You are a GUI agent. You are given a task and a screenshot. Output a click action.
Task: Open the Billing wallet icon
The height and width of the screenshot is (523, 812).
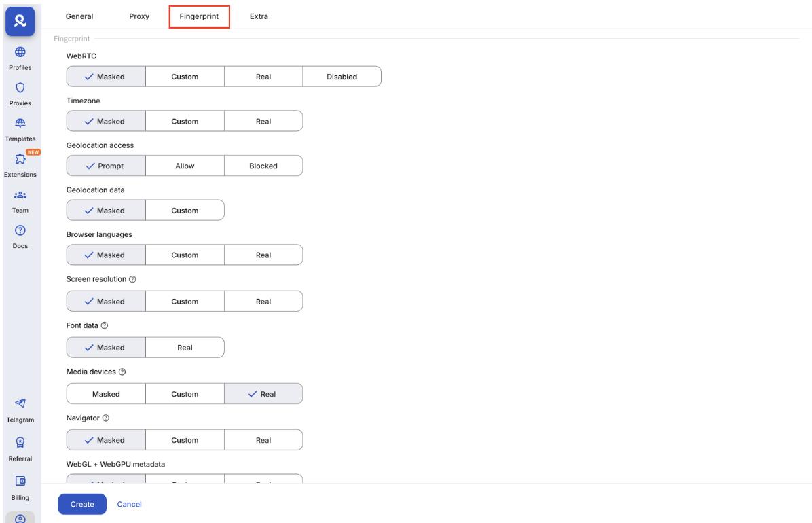point(20,482)
